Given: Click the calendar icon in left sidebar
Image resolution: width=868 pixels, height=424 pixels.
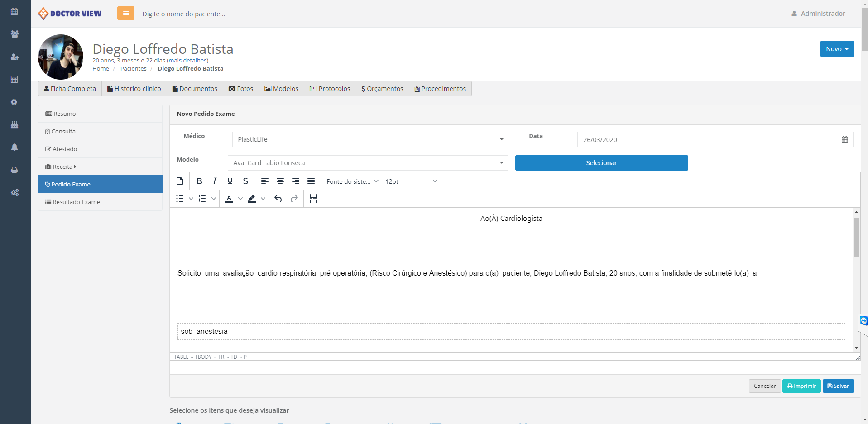Looking at the screenshot, I should [x=14, y=12].
